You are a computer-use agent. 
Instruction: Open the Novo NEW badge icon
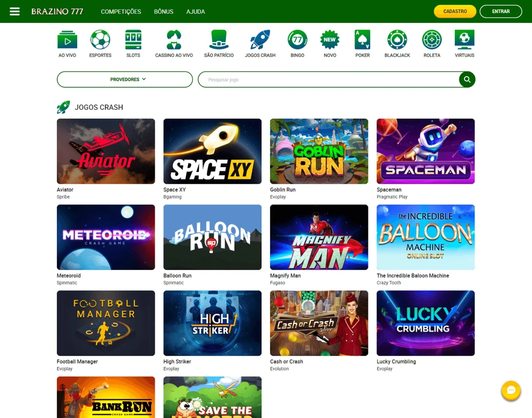pyautogui.click(x=330, y=40)
